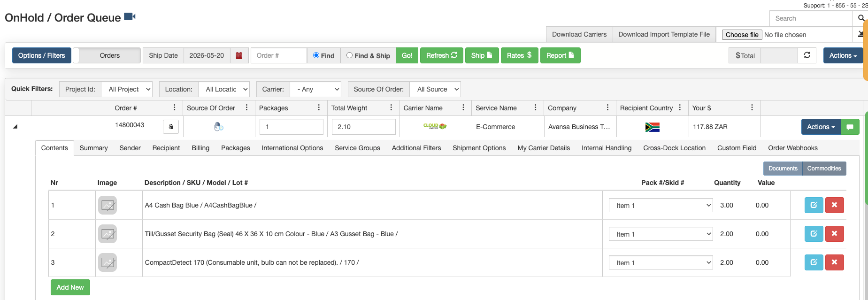
Task: Click the Report button
Action: pos(560,55)
